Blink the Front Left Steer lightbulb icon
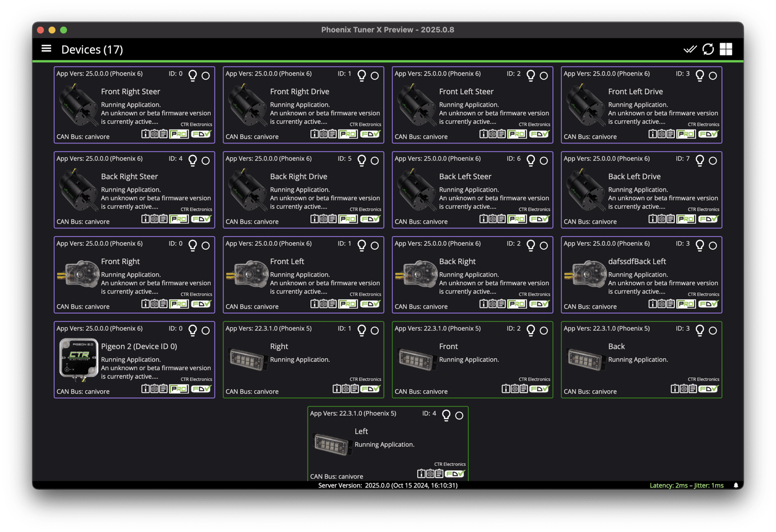Screen dimensions: 776x532 coord(531,76)
